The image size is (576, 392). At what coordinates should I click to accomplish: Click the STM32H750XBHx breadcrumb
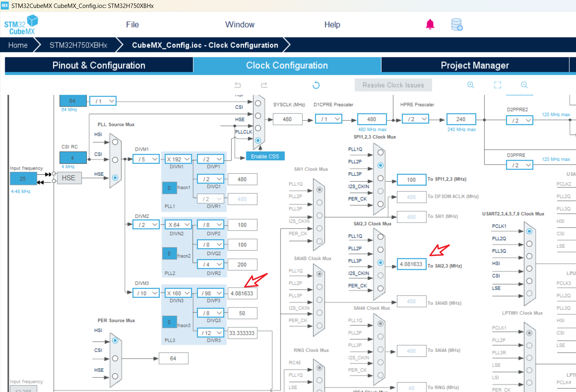click(79, 45)
